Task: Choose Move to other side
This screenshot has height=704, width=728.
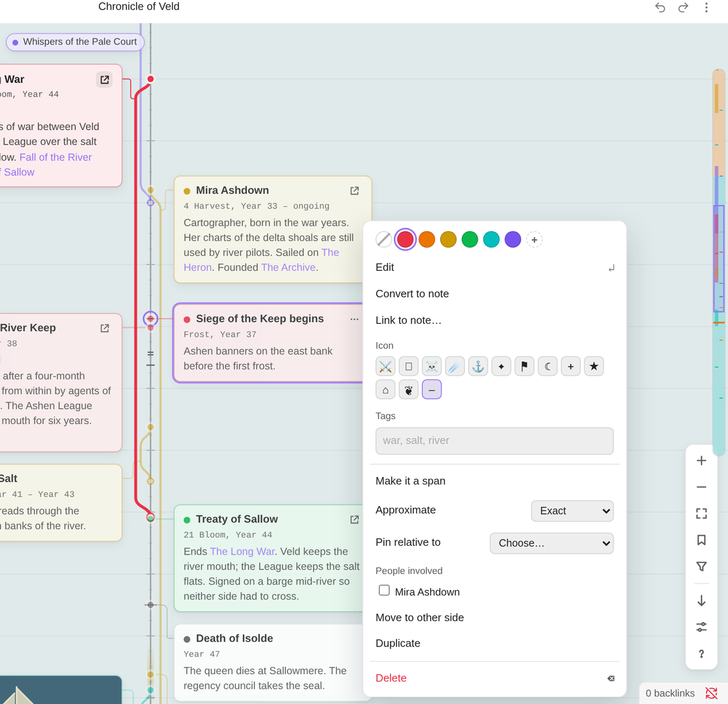Action: (494, 617)
